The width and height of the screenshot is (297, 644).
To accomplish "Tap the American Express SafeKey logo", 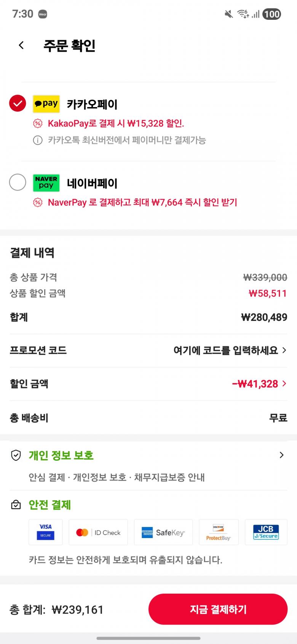I will pyautogui.click(x=163, y=532).
